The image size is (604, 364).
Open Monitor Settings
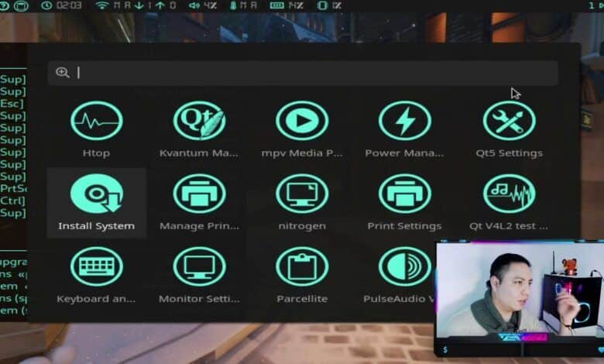(199, 276)
